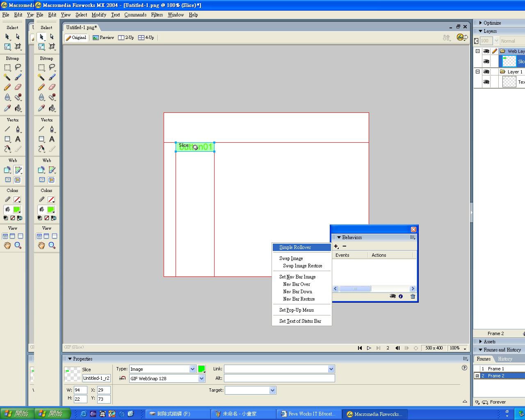
Task: Collapse the Web Layer folder in Layers
Action: click(x=477, y=51)
